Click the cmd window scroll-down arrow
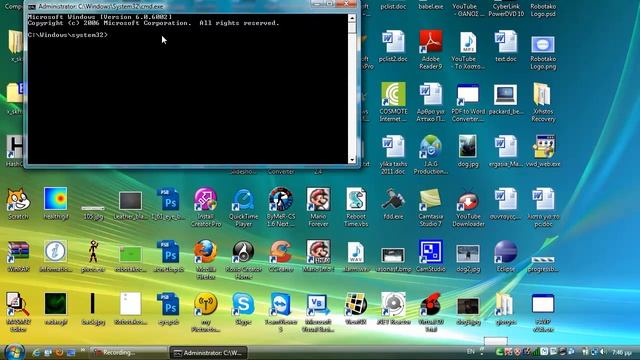 pyautogui.click(x=352, y=160)
